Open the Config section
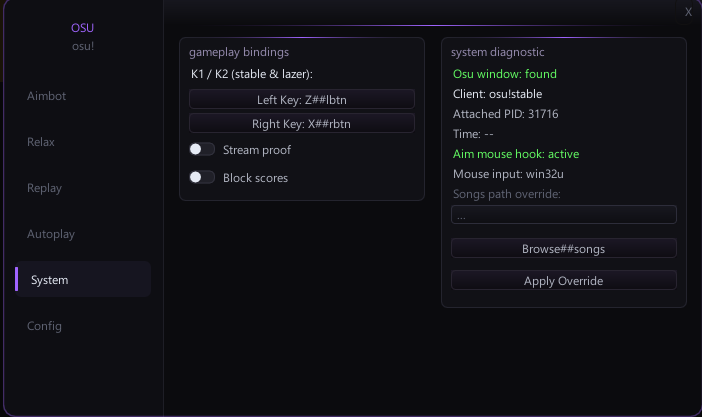 pyautogui.click(x=44, y=326)
